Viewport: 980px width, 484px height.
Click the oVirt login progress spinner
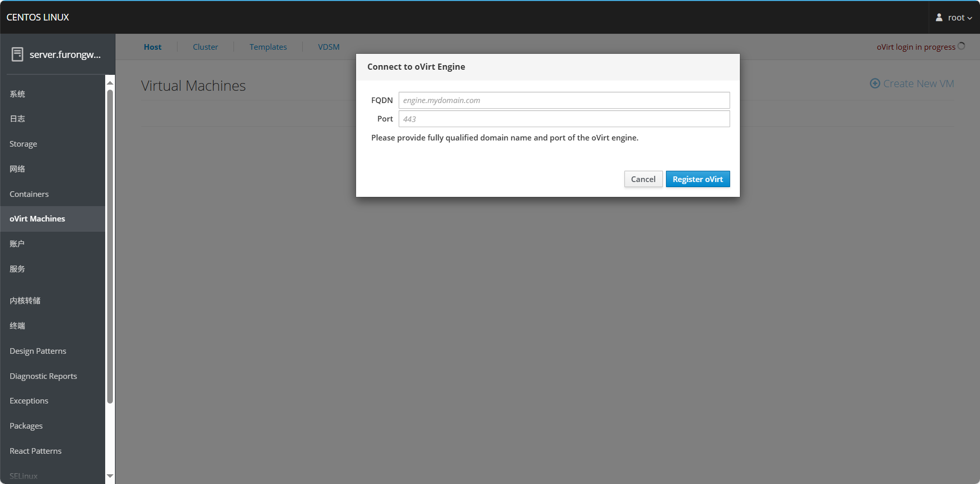(962, 46)
